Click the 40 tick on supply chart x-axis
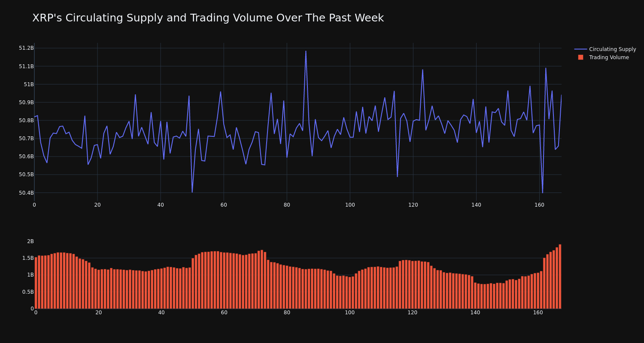 point(161,205)
